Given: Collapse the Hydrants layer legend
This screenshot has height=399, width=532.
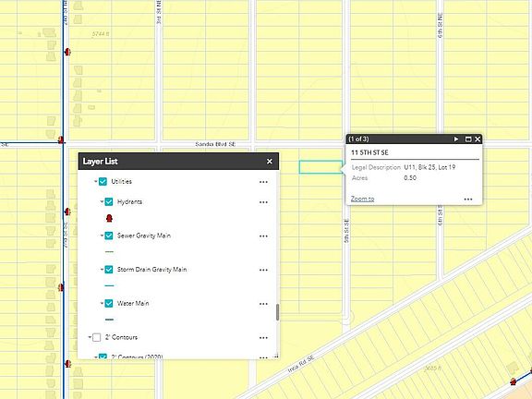Looking at the screenshot, I should 102,201.
